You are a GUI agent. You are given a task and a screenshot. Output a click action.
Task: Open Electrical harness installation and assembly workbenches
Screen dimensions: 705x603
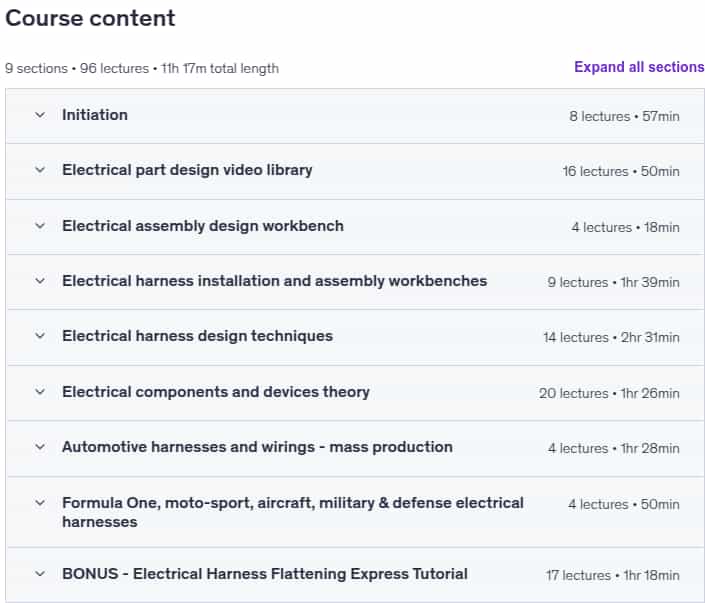click(274, 281)
